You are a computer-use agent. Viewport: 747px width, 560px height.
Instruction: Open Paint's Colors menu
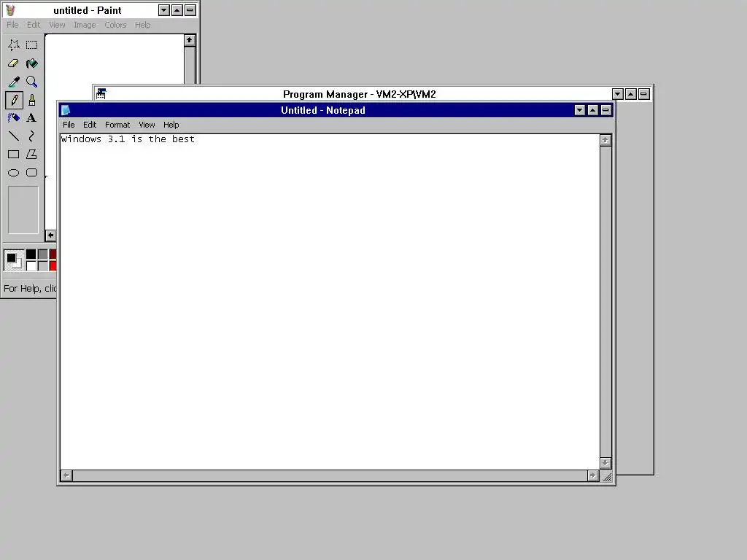point(115,25)
